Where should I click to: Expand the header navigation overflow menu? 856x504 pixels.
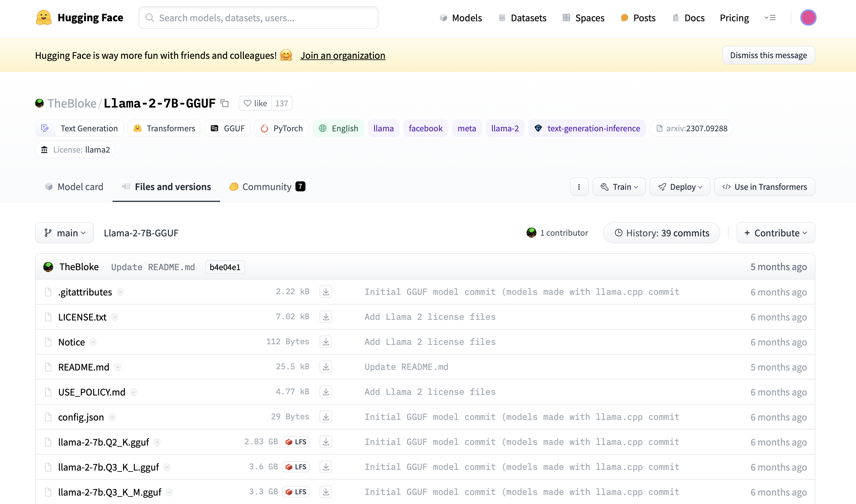(770, 18)
